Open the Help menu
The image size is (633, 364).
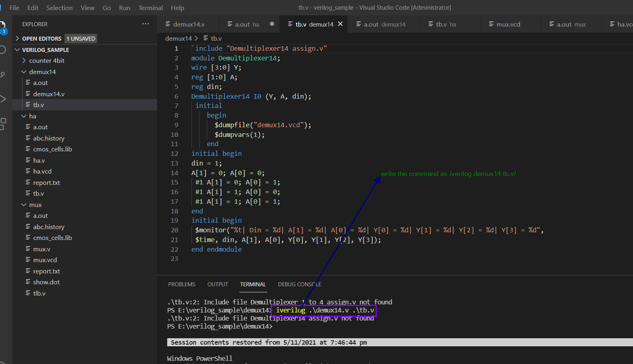click(x=177, y=8)
